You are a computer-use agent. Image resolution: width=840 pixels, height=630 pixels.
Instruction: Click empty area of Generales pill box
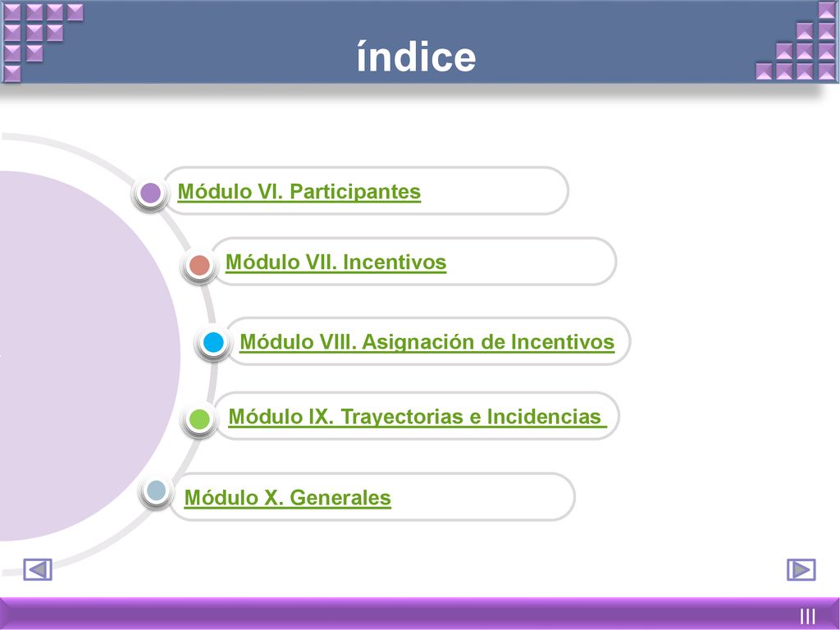(x=482, y=497)
